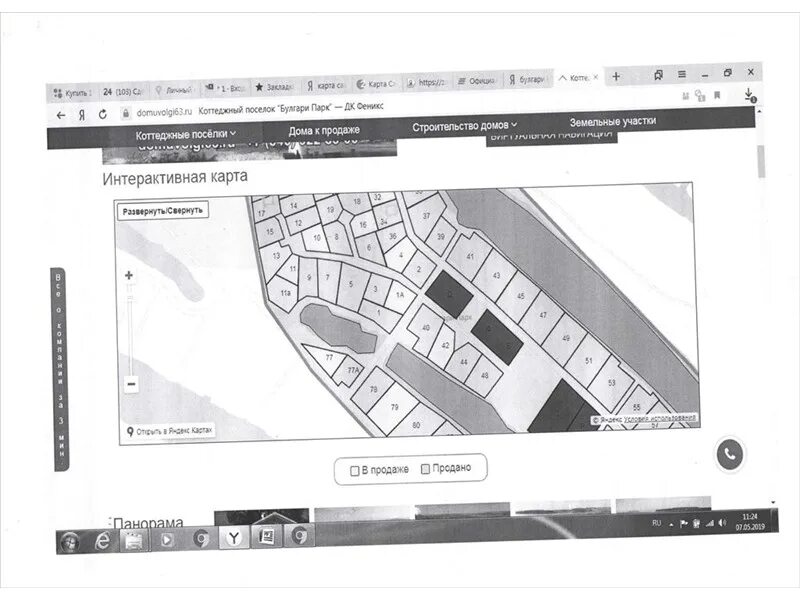Switch to the 'Официо' browser tab
Screen dimensions: 800x600
point(477,81)
